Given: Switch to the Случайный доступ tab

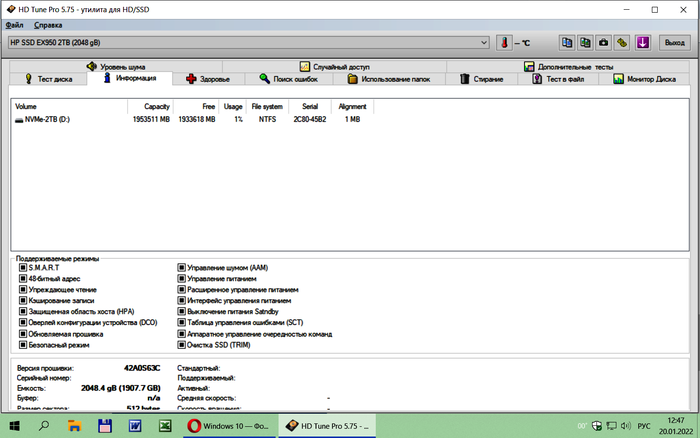Looking at the screenshot, I should (334, 67).
